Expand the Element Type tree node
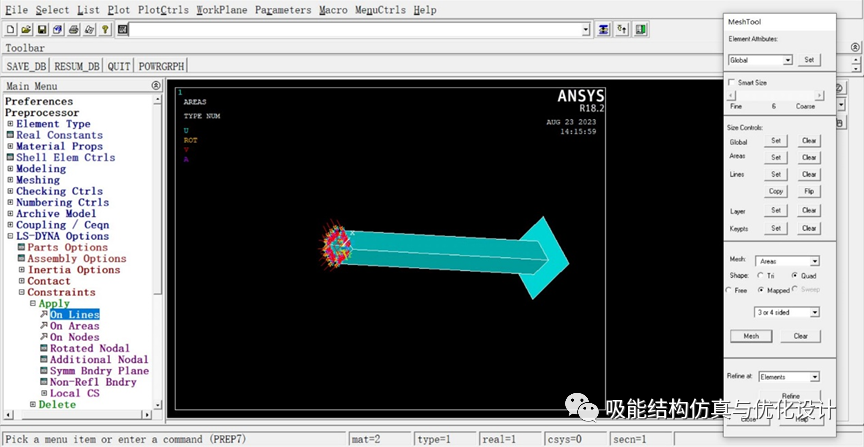Screen dimensions: 864x447 click(10, 124)
